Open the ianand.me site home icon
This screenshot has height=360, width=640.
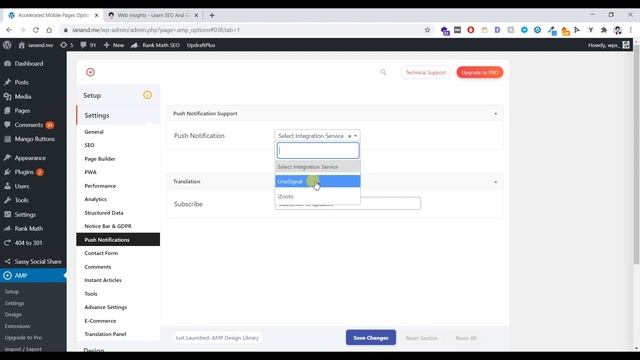point(22,45)
